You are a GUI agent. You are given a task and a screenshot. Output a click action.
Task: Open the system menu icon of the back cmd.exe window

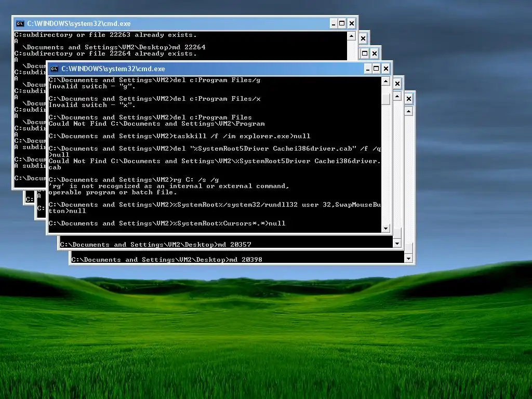click(x=20, y=24)
